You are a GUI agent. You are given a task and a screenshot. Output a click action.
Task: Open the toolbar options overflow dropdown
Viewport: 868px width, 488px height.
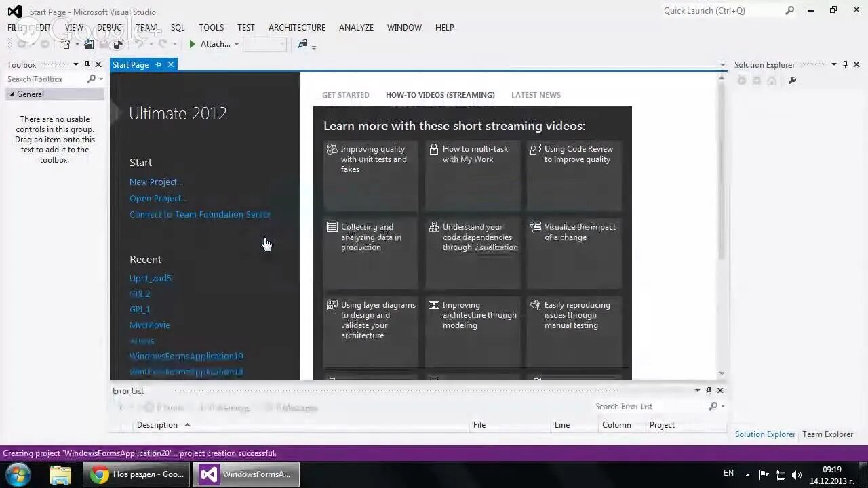pyautogui.click(x=314, y=47)
